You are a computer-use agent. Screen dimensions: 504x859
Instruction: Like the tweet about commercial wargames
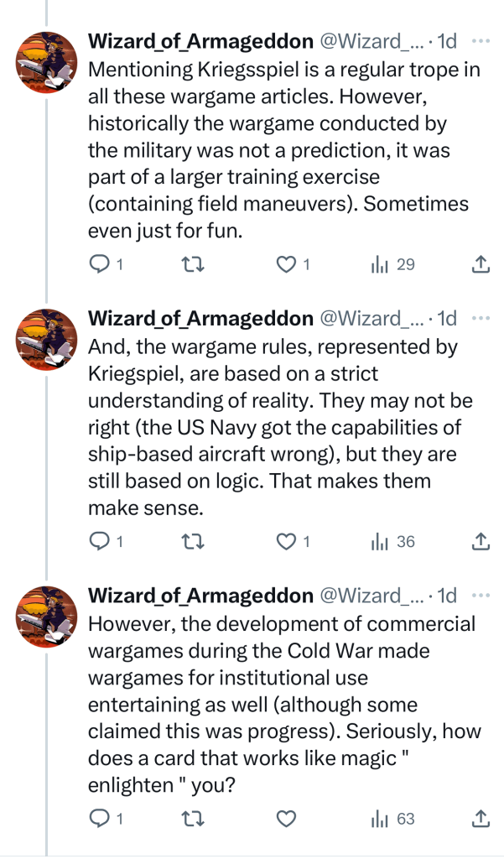click(287, 819)
